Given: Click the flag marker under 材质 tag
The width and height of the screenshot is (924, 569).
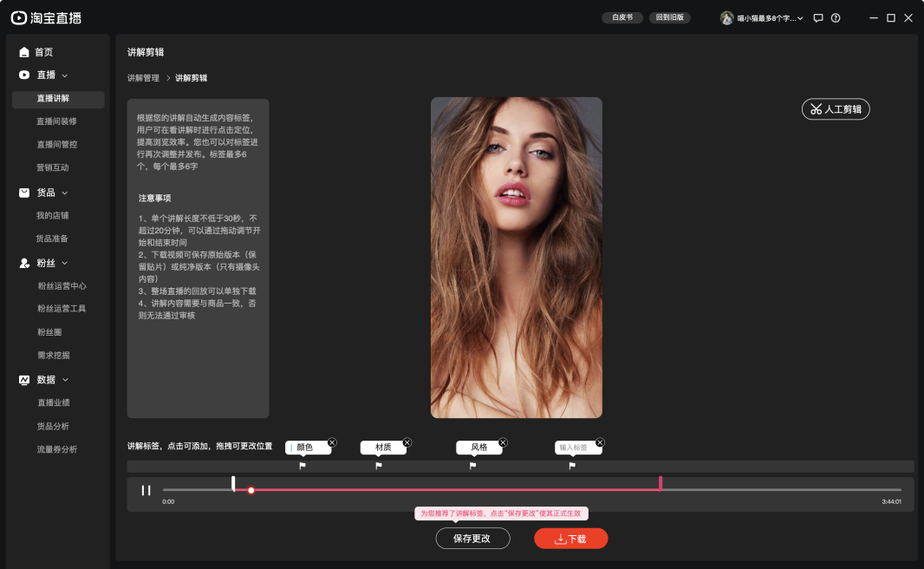Looking at the screenshot, I should (x=378, y=466).
